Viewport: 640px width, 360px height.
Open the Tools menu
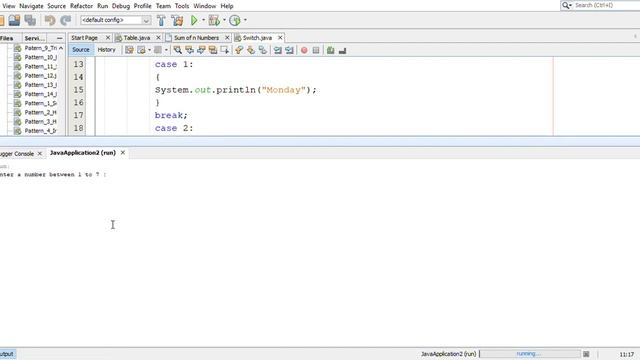(x=182, y=6)
